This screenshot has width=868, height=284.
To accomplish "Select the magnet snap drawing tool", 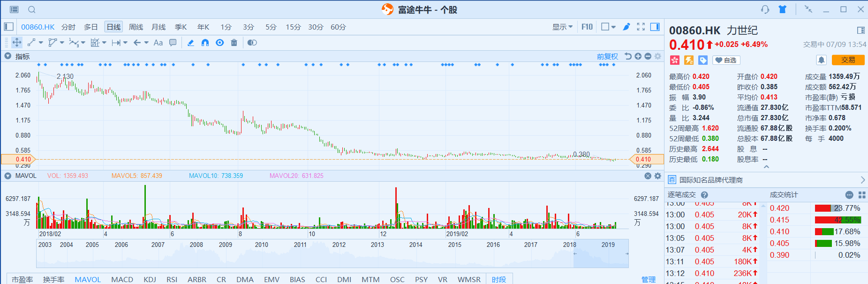I will [x=205, y=43].
